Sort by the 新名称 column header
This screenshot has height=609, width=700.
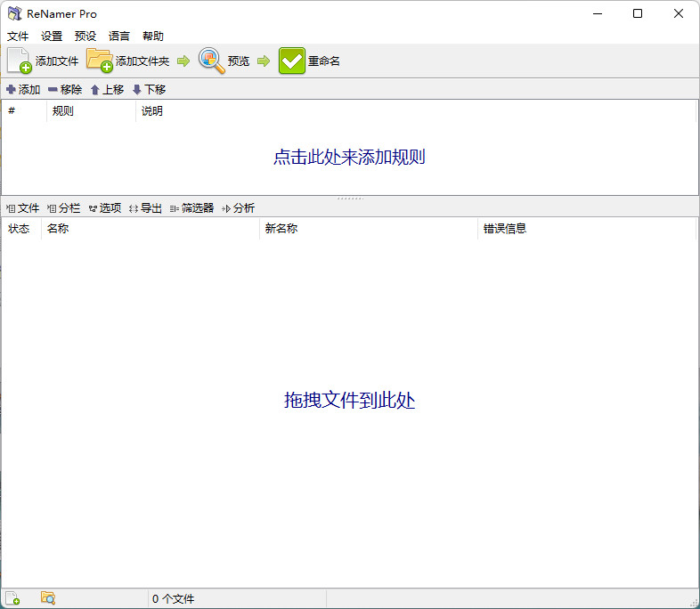369,229
